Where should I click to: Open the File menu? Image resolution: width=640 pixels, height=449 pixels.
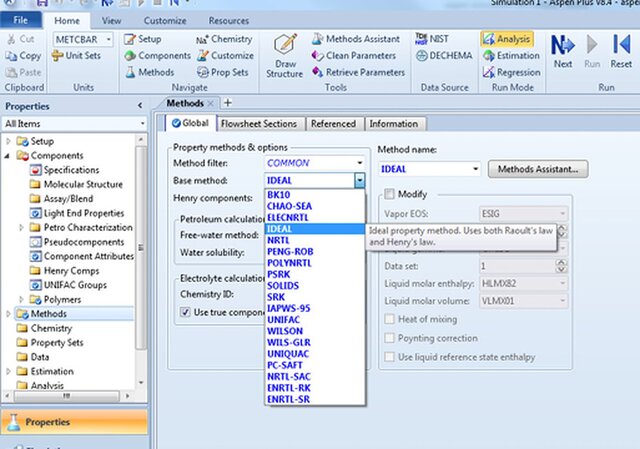point(20,20)
